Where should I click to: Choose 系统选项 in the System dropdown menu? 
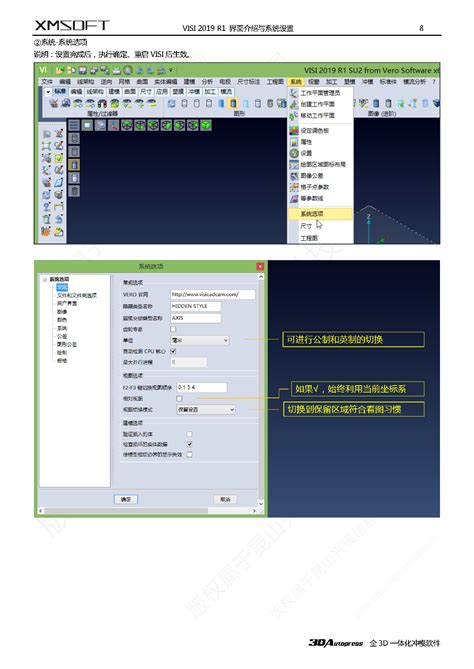point(320,213)
